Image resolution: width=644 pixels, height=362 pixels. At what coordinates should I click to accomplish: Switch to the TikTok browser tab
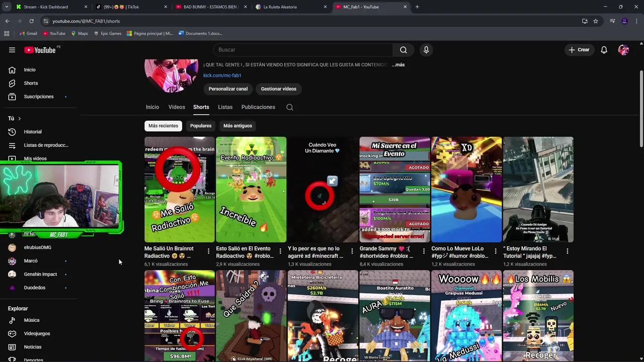coord(130,7)
